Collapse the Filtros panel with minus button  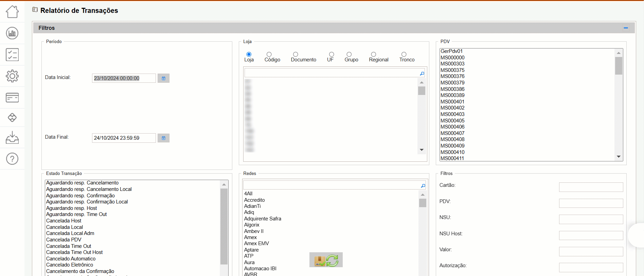coord(626,28)
